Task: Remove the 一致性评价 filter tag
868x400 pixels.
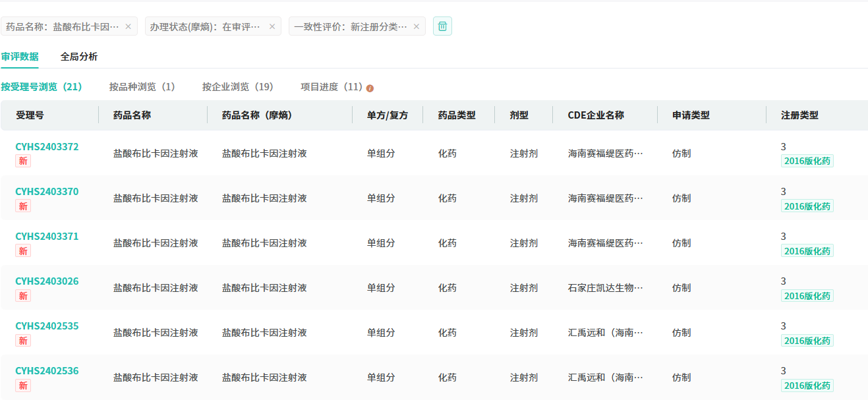Action: point(416,26)
